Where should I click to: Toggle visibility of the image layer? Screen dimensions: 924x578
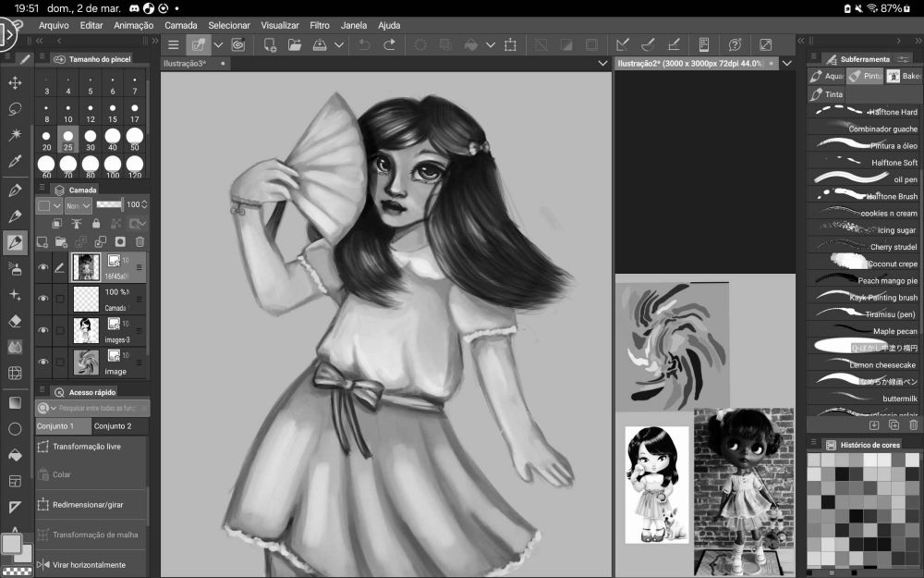43,362
